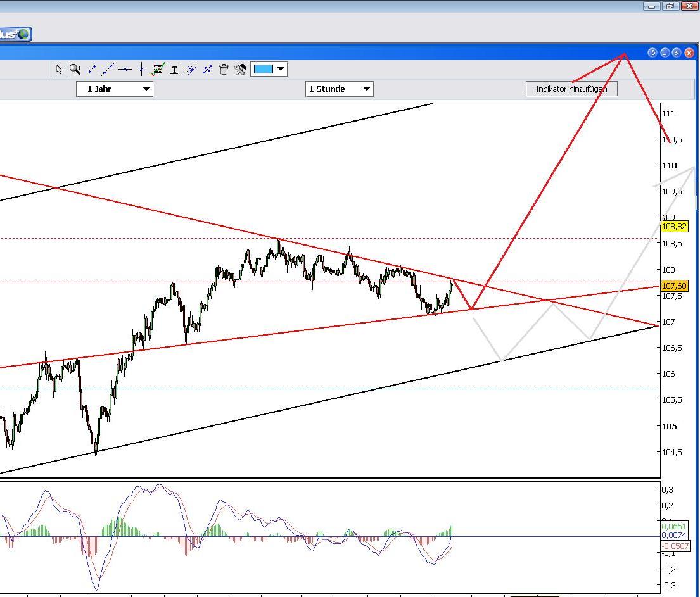The width and height of the screenshot is (700, 597).
Task: Click the blue 0,0074 indicator value
Action: pos(674,536)
